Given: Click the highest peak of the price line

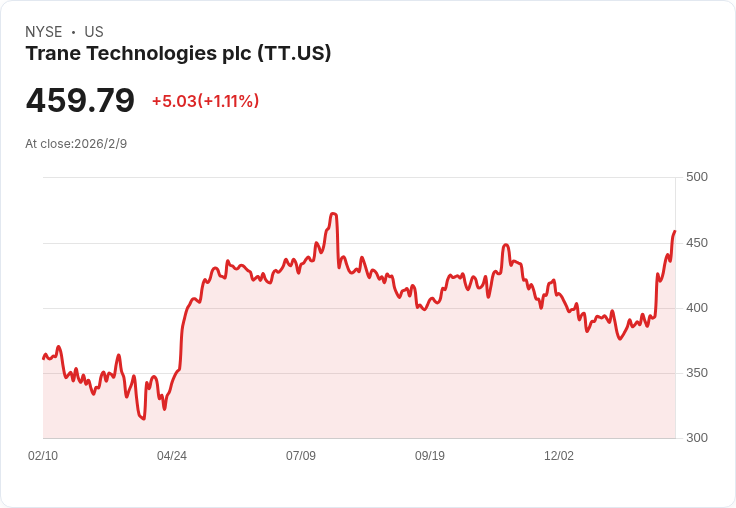Looking at the screenshot, I should tap(333, 213).
